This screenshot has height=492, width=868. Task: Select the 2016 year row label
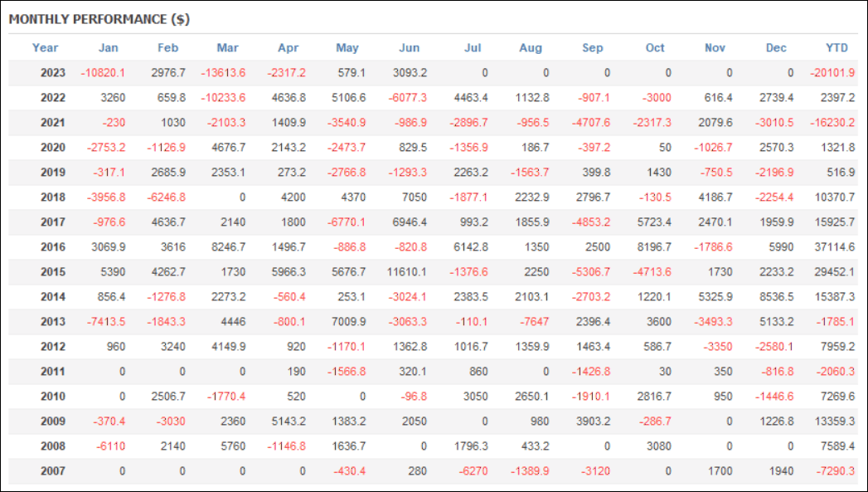point(52,246)
